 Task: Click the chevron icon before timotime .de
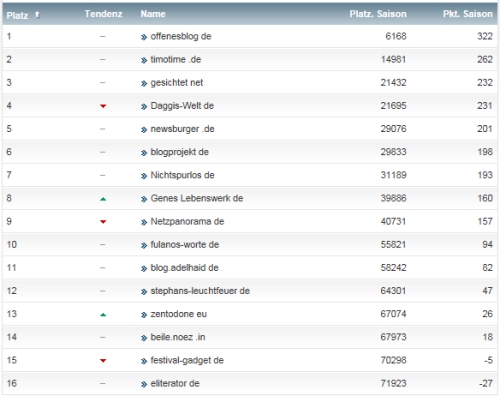(144, 60)
